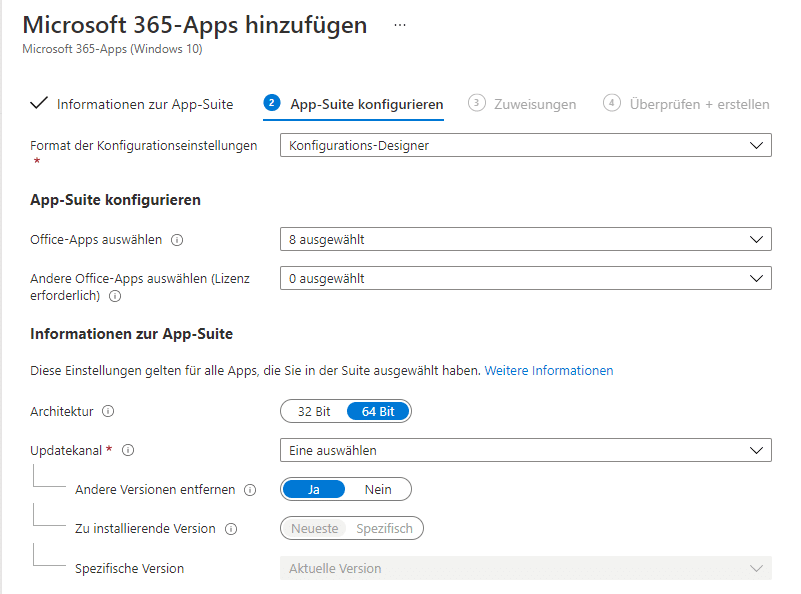Screen dimensions: 801x594
Task: Click the step 4 circle icon
Action: (x=611, y=103)
